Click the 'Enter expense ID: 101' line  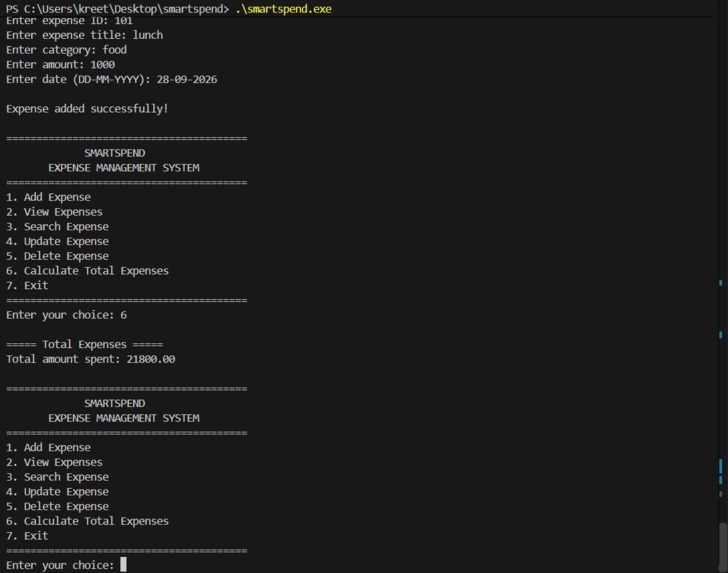click(69, 20)
